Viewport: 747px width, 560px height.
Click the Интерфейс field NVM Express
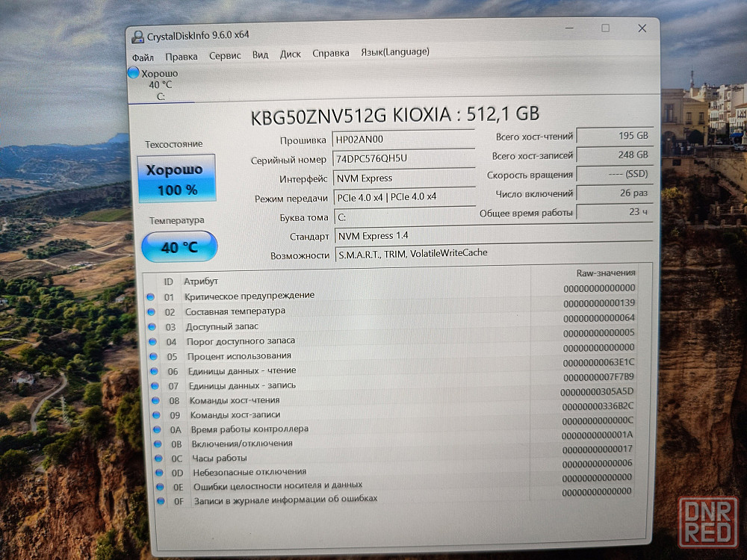tap(404, 178)
